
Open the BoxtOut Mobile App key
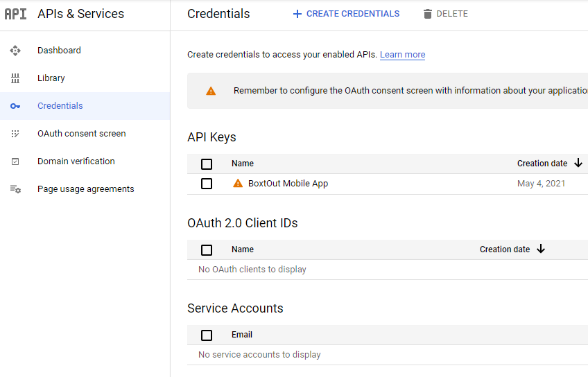coord(288,184)
